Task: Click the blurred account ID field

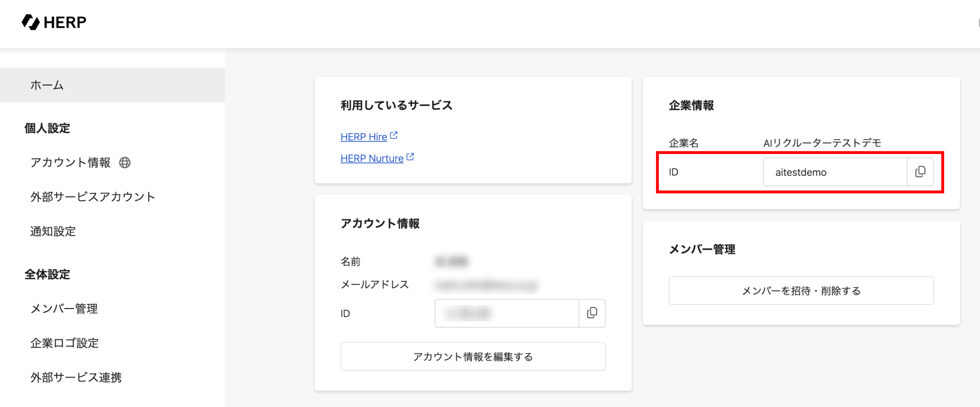Action: coord(506,313)
